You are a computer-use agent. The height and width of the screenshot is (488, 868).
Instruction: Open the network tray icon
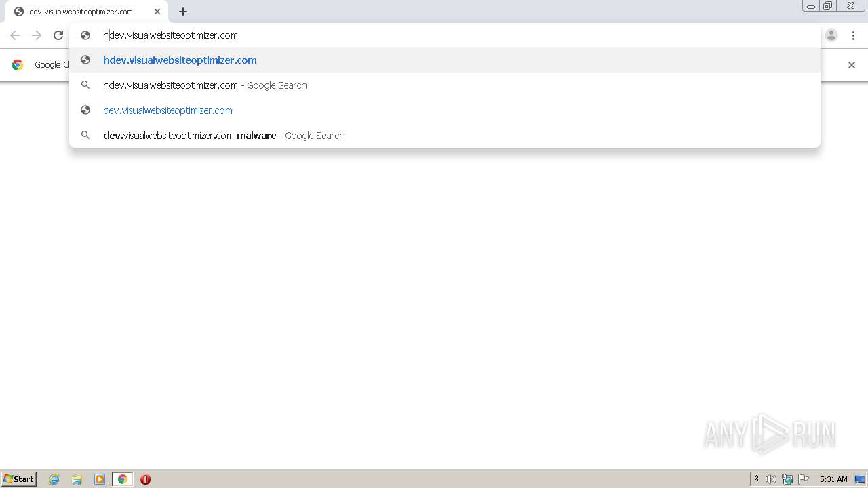pyautogui.click(x=787, y=479)
